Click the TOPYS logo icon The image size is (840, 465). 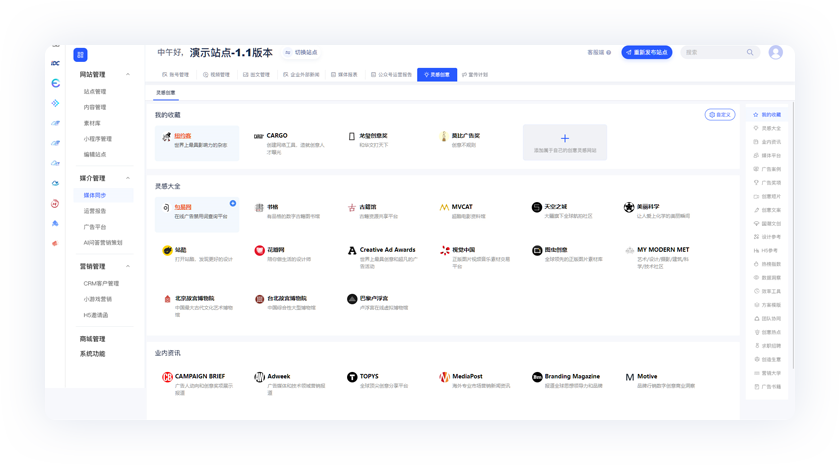coord(352,377)
